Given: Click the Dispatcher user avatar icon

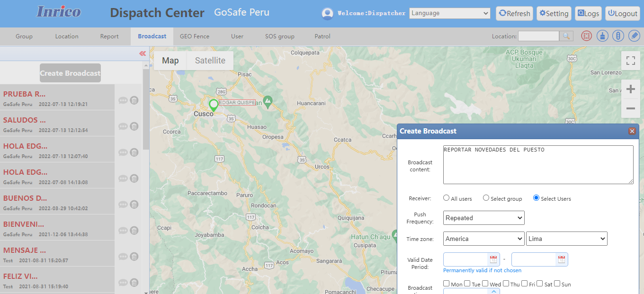Looking at the screenshot, I should click(327, 14).
